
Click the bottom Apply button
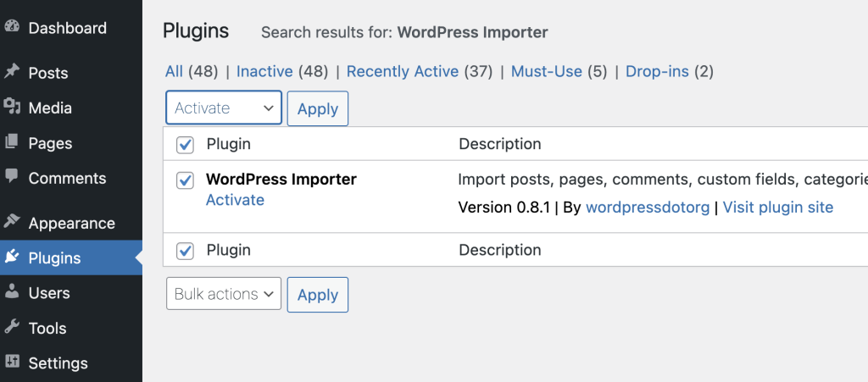(318, 295)
